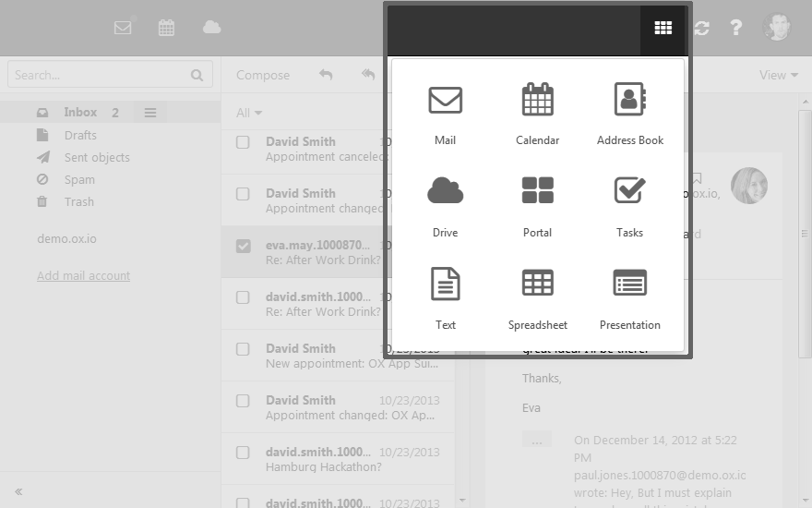The height and width of the screenshot is (508, 812).
Task: Open the View dropdown menu
Action: pyautogui.click(x=779, y=75)
